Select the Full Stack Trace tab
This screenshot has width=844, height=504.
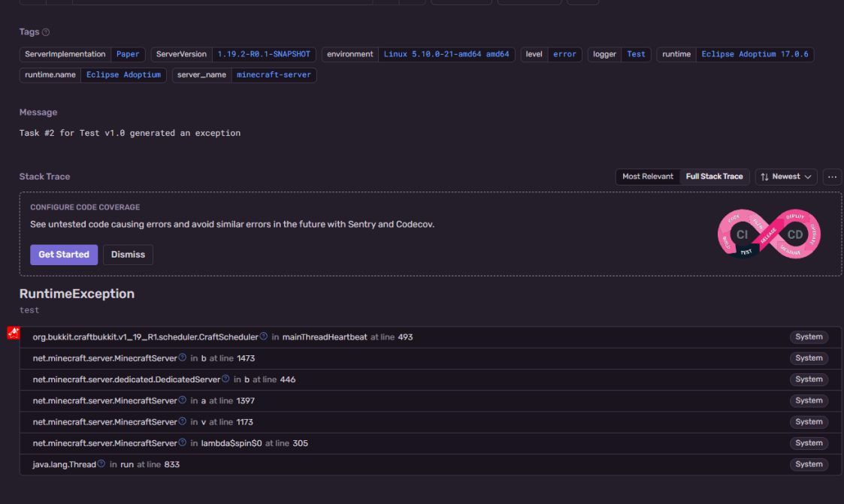point(714,177)
